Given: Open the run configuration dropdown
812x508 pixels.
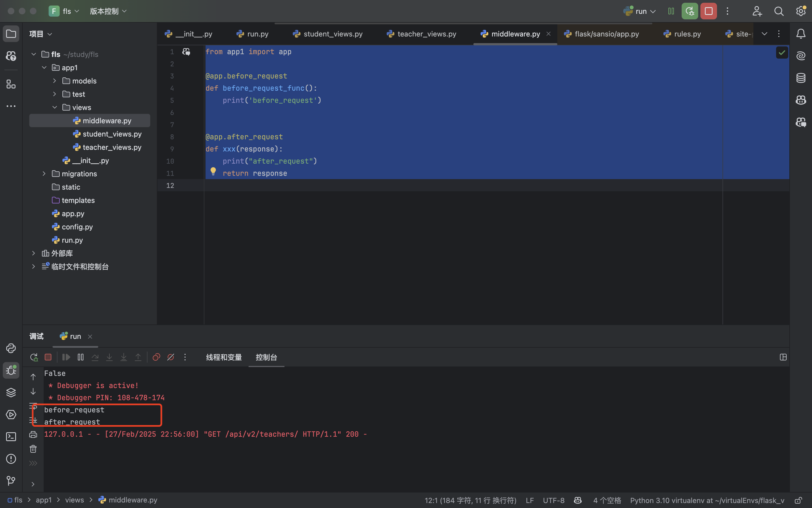Looking at the screenshot, I should point(640,11).
